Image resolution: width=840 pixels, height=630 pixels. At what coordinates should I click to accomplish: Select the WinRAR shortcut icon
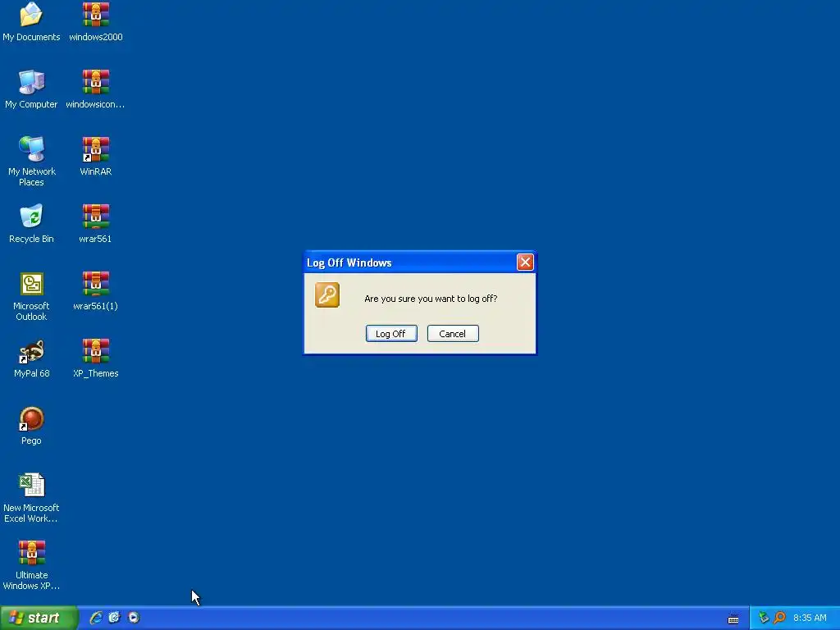(x=95, y=157)
